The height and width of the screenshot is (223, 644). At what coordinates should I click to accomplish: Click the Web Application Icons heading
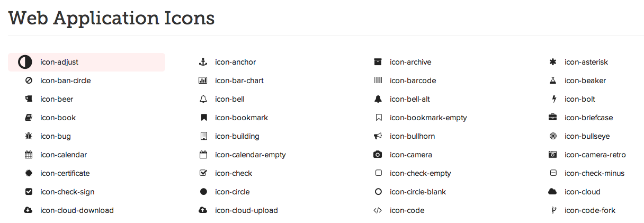tap(112, 18)
